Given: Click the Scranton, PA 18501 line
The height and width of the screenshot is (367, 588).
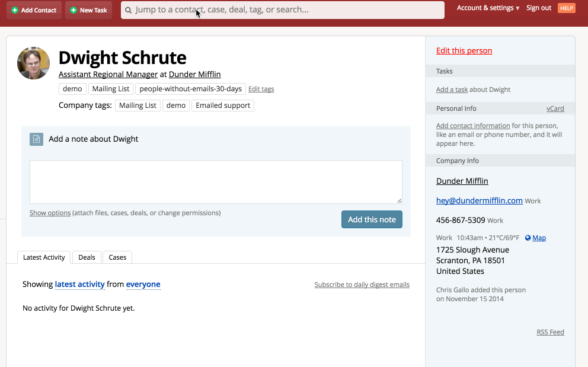Looking at the screenshot, I should [x=470, y=260].
